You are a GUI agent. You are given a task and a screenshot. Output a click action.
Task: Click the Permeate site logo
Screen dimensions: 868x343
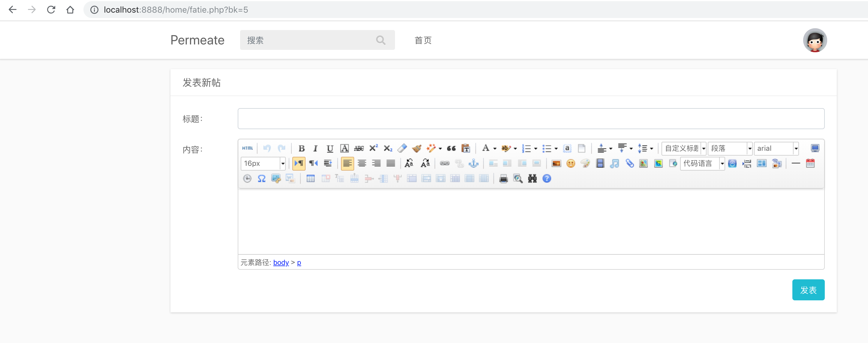pyautogui.click(x=197, y=40)
